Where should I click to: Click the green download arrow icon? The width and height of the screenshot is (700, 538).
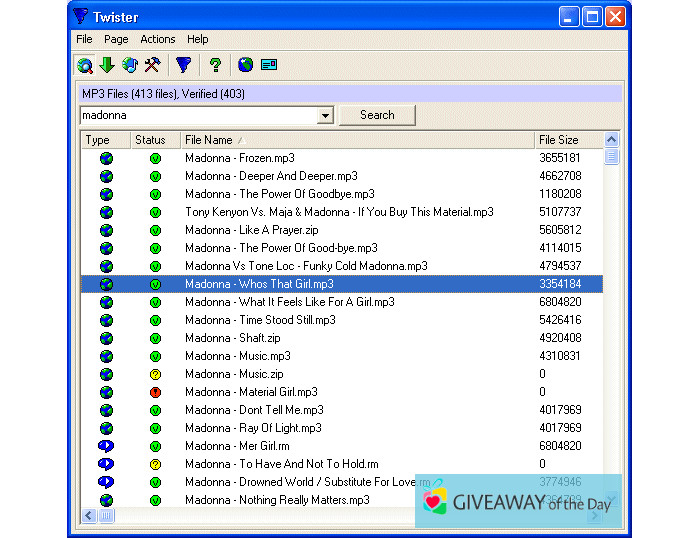[107, 65]
